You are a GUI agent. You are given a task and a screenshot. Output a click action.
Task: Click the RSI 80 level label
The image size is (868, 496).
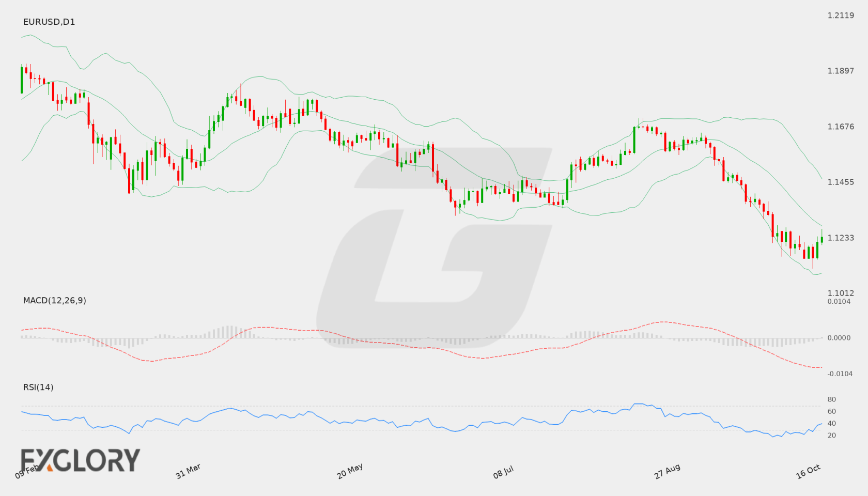(x=832, y=399)
